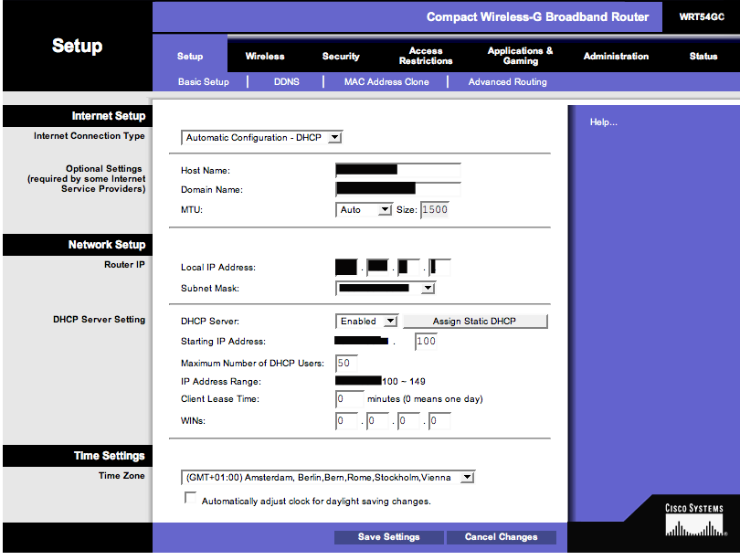Click the third WINs octet field
Viewport: 740px width, 560px height.
click(x=408, y=421)
